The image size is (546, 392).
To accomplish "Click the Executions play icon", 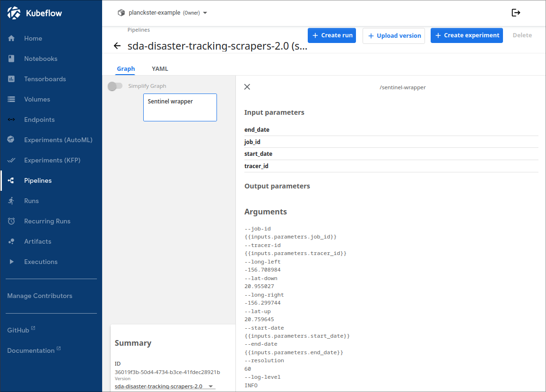I will pos(11,262).
